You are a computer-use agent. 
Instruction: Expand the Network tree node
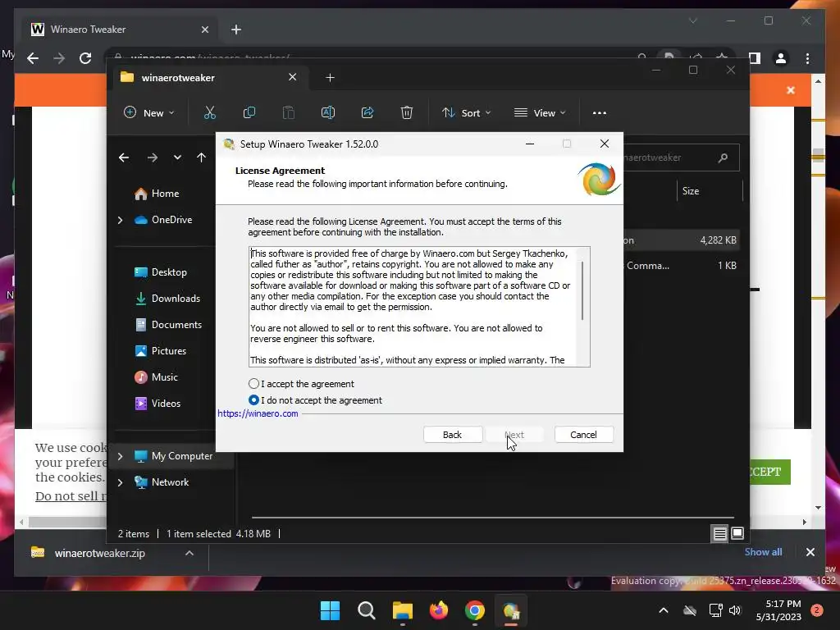120,482
